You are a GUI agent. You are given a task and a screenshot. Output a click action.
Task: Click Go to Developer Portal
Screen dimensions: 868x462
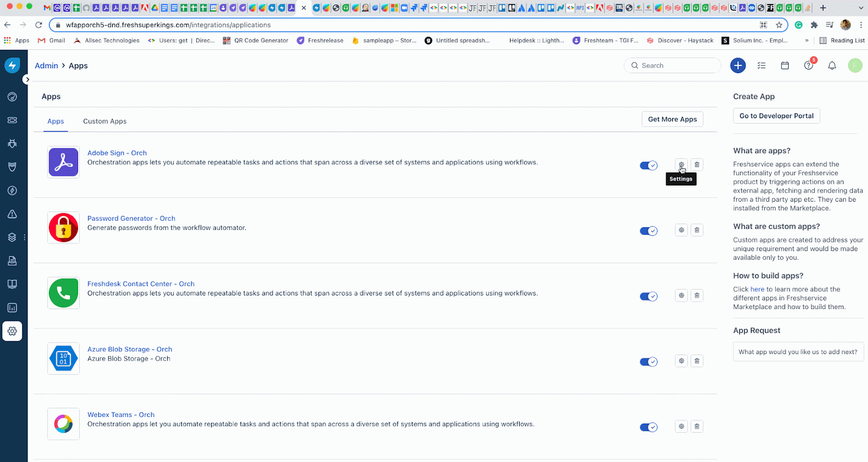point(777,116)
